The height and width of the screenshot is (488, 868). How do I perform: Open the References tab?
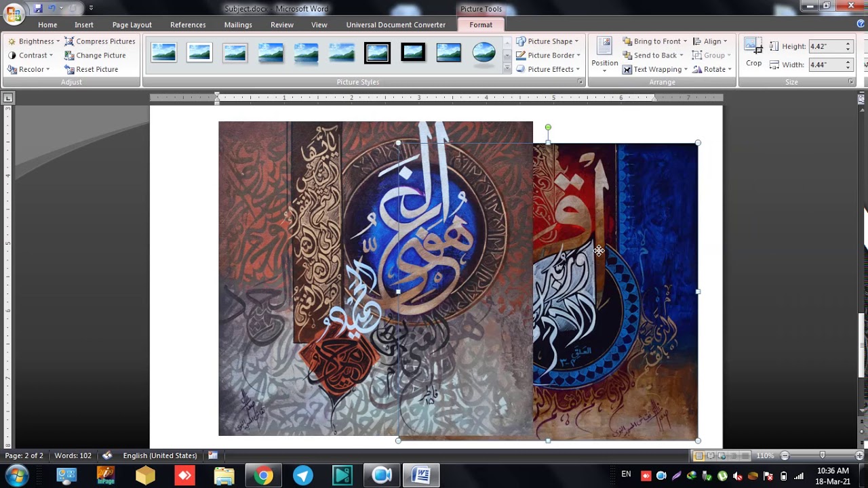point(188,24)
